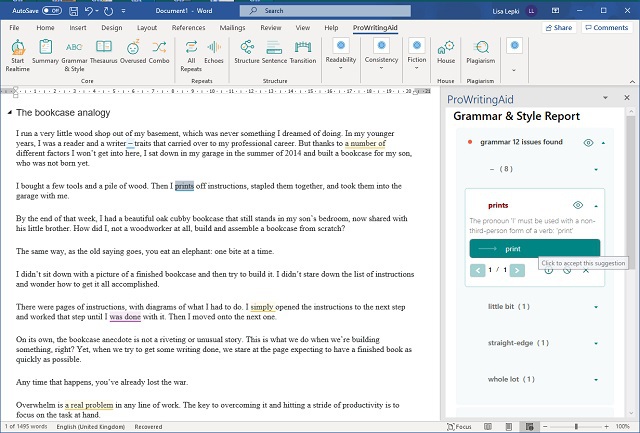Accept the 'print' suggestion

(535, 249)
